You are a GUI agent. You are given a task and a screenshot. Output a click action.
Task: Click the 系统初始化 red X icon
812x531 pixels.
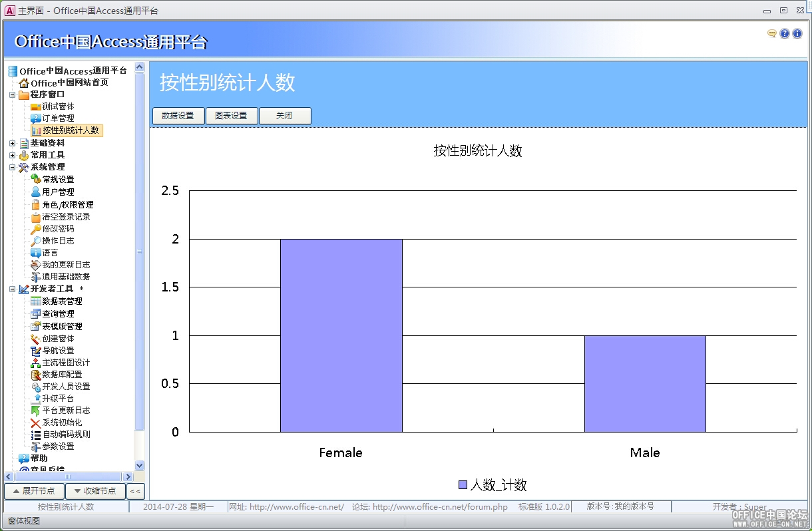click(x=36, y=422)
